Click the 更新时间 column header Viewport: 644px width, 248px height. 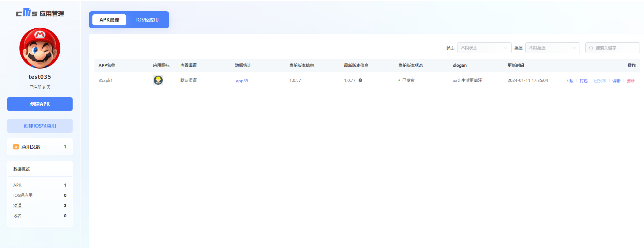click(516, 65)
